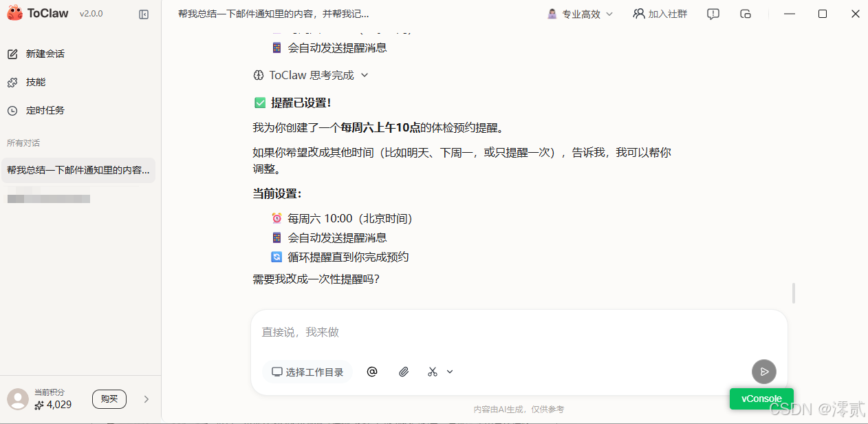This screenshot has height=424, width=868.
Task: Click the ToClaw crab logo
Action: pyautogui.click(x=15, y=13)
